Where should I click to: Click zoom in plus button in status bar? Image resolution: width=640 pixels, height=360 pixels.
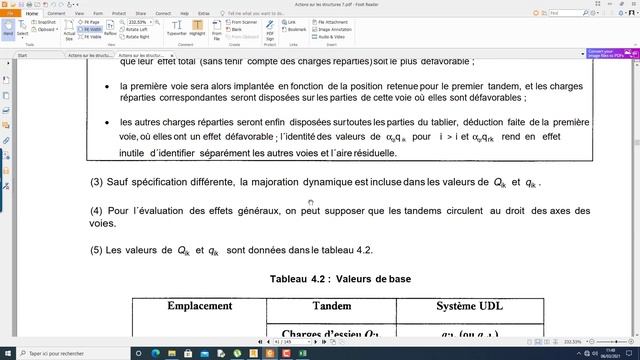631,342
